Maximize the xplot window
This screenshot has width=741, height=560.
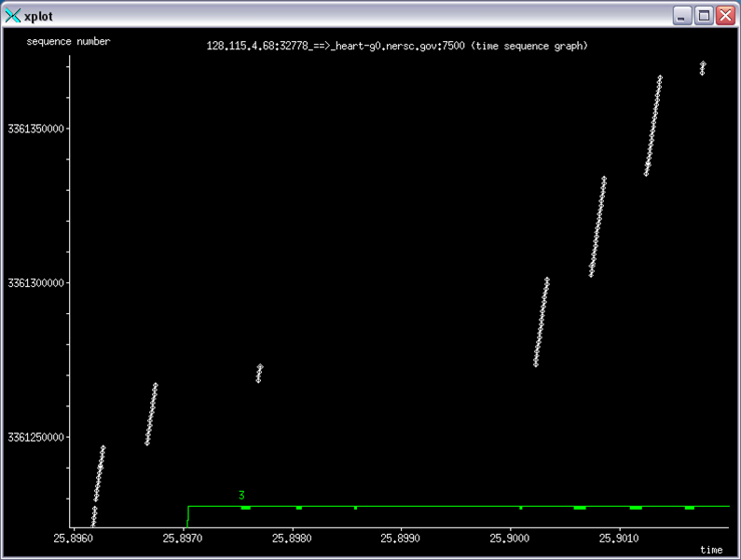pyautogui.click(x=704, y=16)
